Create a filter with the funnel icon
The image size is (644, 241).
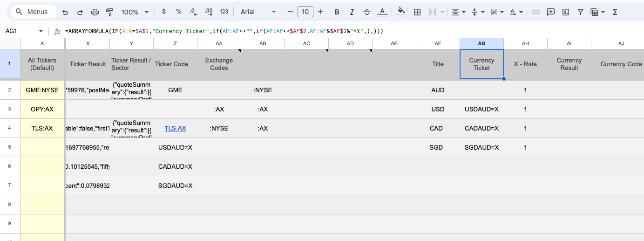581,12
